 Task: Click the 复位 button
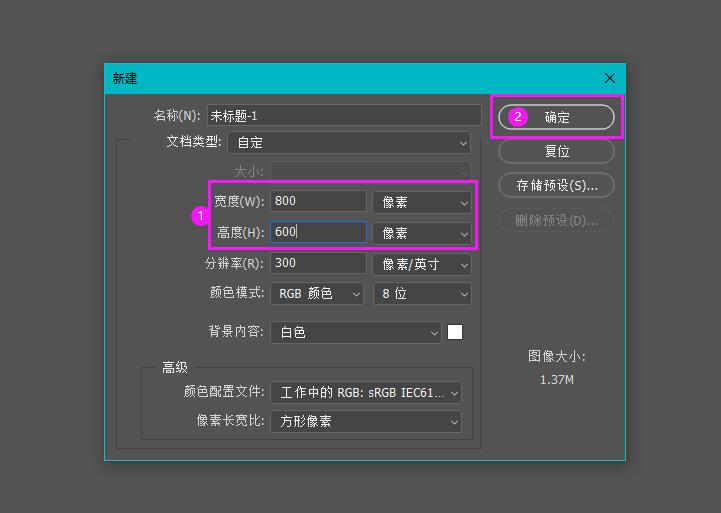click(556, 151)
